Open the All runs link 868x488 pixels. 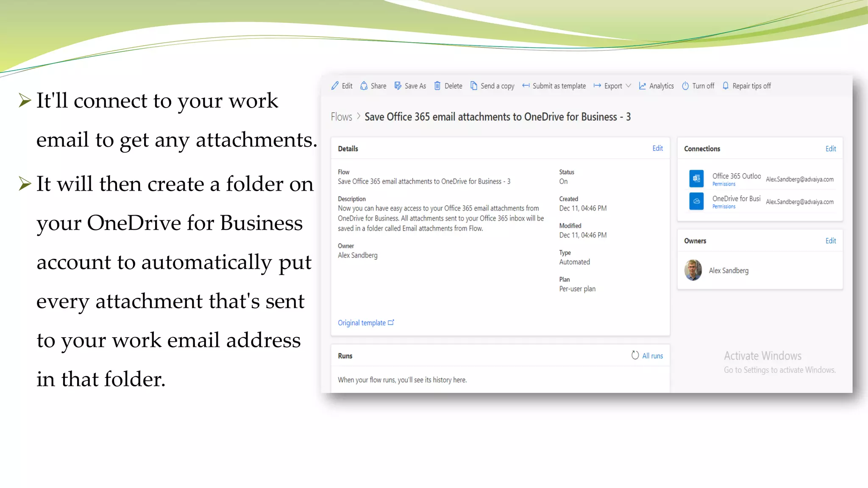click(652, 356)
